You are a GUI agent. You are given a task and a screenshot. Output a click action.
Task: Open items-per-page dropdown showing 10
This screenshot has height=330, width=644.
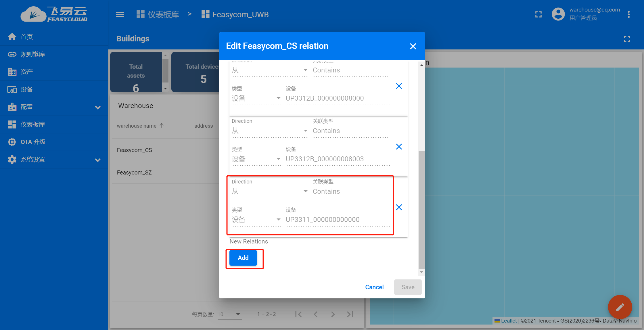coord(229,314)
